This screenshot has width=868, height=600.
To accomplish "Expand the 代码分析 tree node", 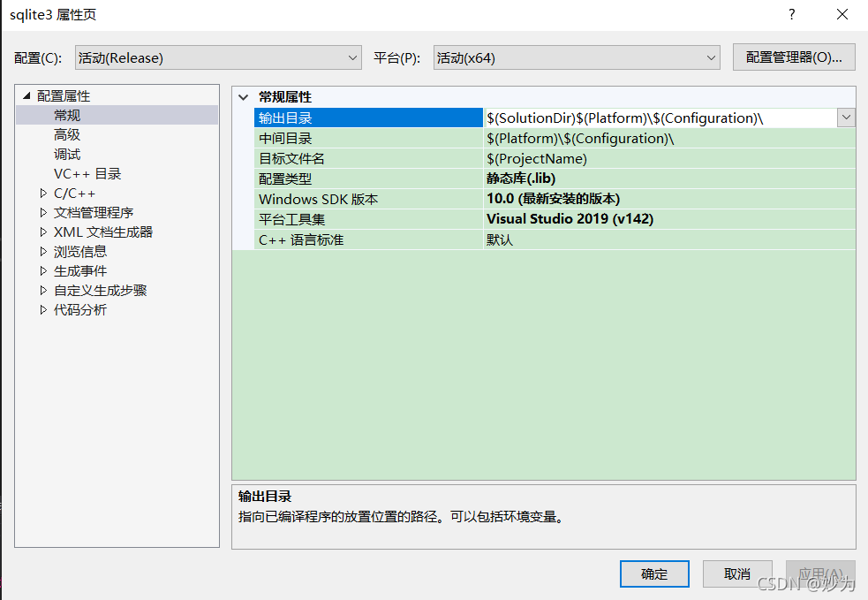I will pos(44,309).
